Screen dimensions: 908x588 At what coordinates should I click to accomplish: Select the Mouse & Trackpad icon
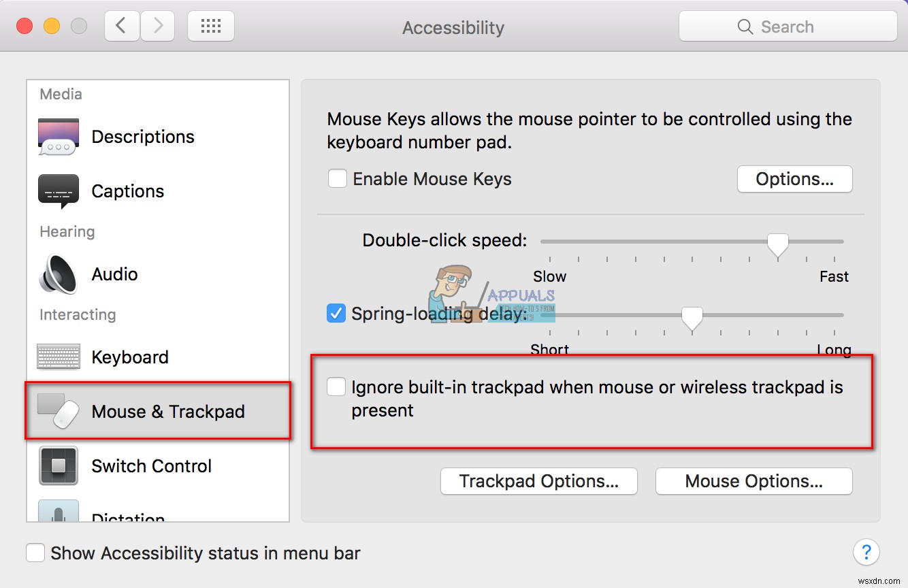58,411
